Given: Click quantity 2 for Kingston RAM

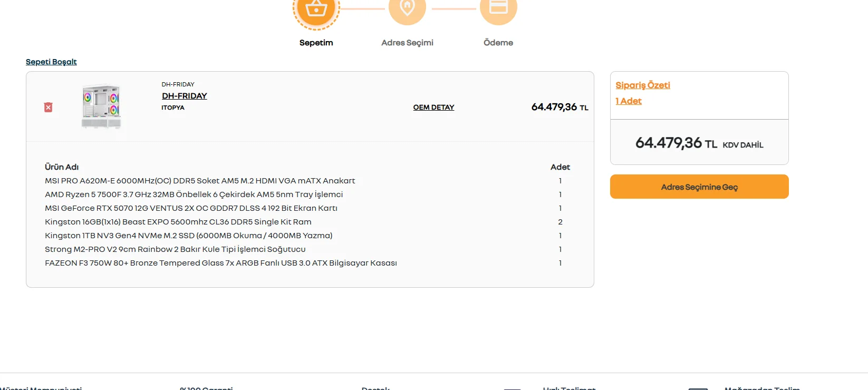Looking at the screenshot, I should 560,222.
